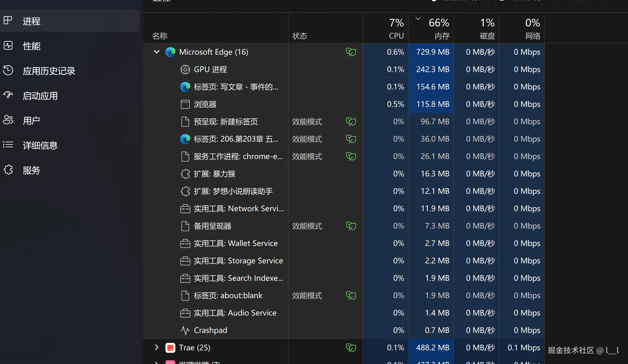Open 应用历史记录 (App history) from the sidebar

click(8, 71)
